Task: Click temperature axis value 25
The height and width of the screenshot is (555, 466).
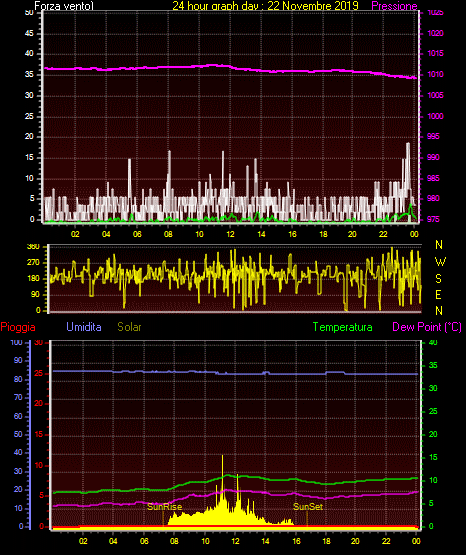Action: (433, 411)
